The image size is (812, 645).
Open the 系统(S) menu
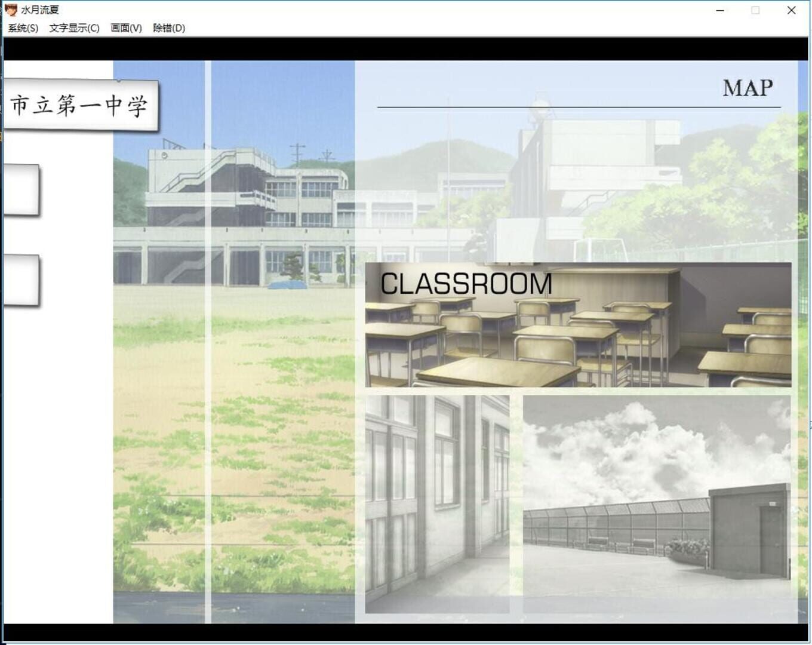click(x=23, y=28)
